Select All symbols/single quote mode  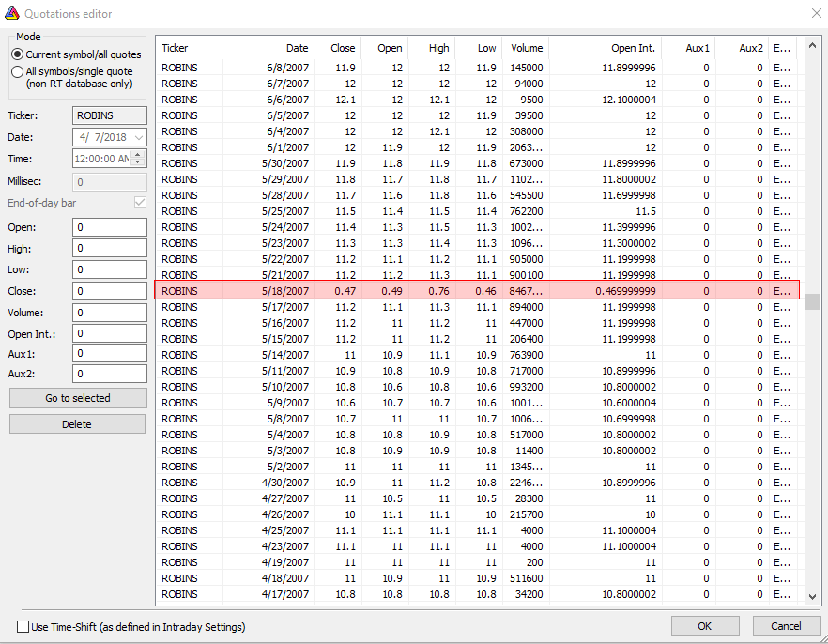pyautogui.click(x=18, y=71)
